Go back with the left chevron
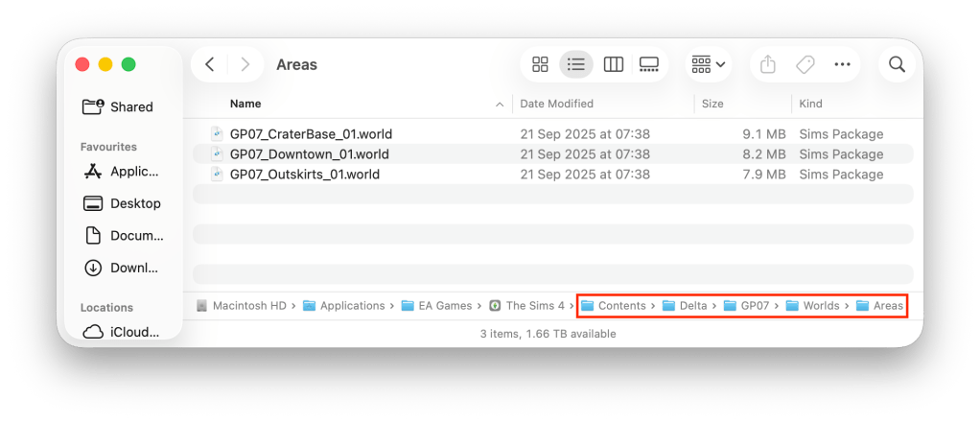 (x=210, y=64)
